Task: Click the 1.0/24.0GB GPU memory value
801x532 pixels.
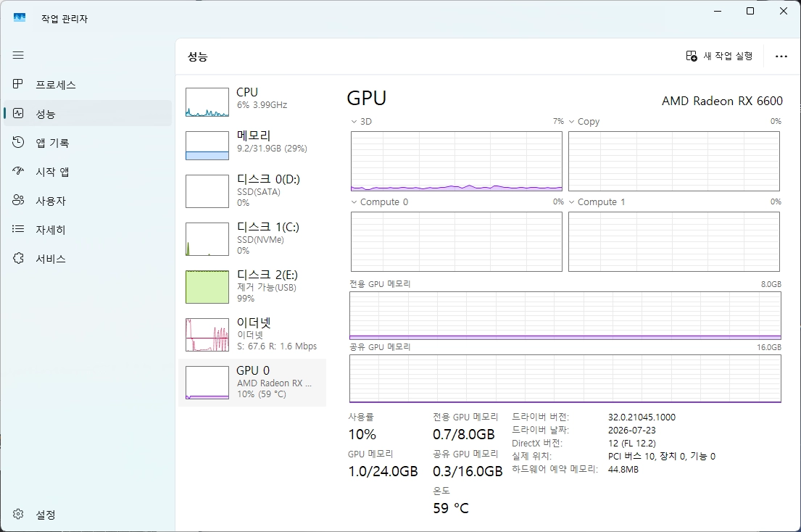Action: pos(383,471)
